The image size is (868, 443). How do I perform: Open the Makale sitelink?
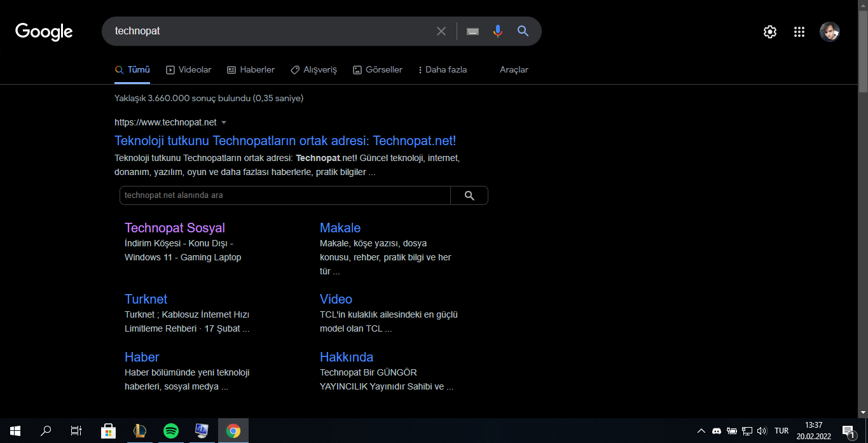coord(340,228)
